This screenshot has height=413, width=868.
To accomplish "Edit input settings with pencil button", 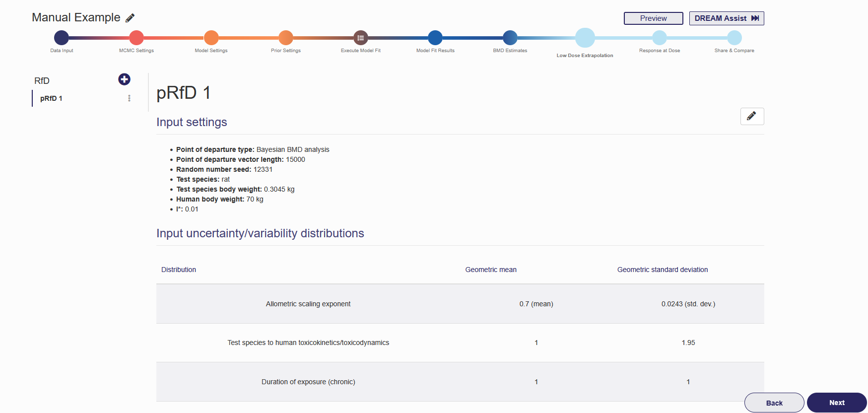I will coord(751,116).
